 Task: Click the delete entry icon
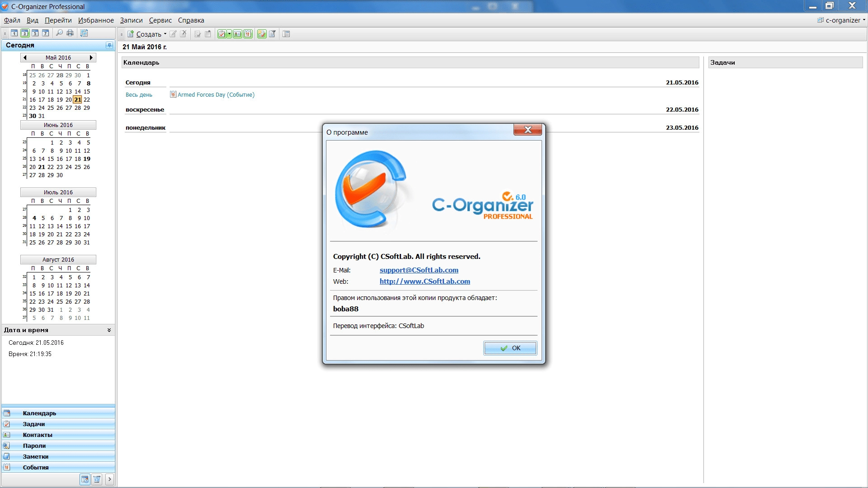[x=183, y=34]
